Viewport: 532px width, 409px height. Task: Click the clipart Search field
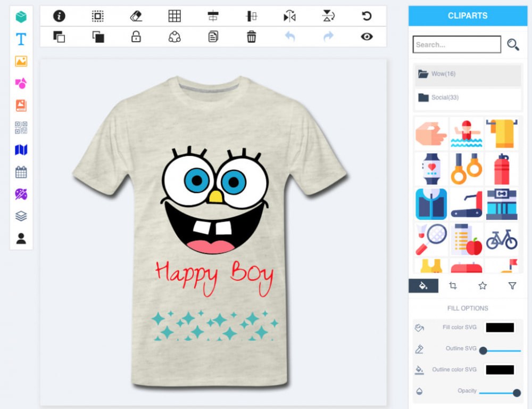pyautogui.click(x=456, y=45)
